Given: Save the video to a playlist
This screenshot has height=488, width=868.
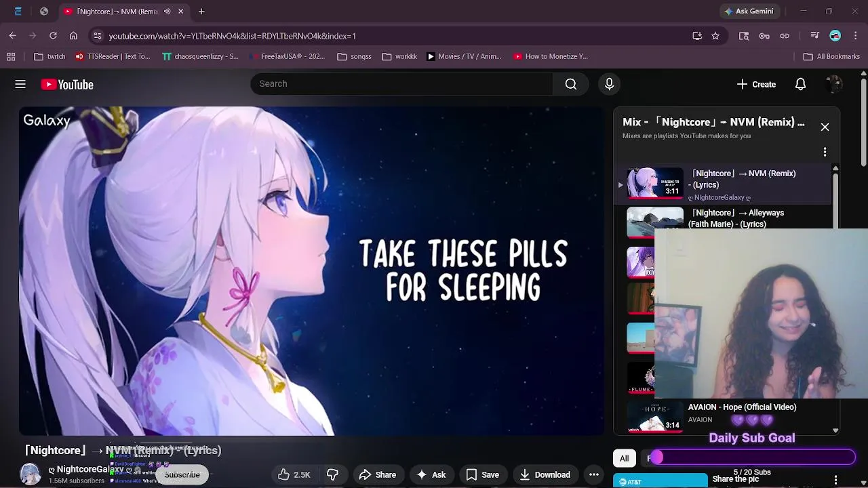Looking at the screenshot, I should coord(482,474).
